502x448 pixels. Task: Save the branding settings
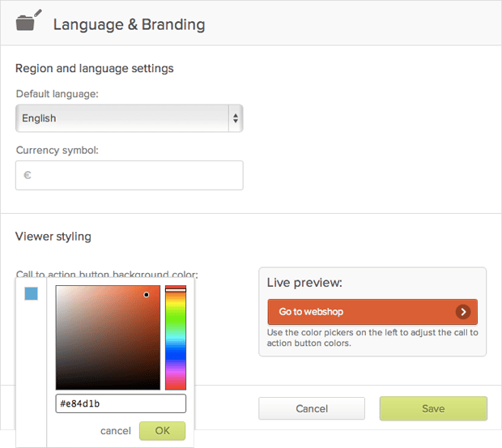point(433,408)
